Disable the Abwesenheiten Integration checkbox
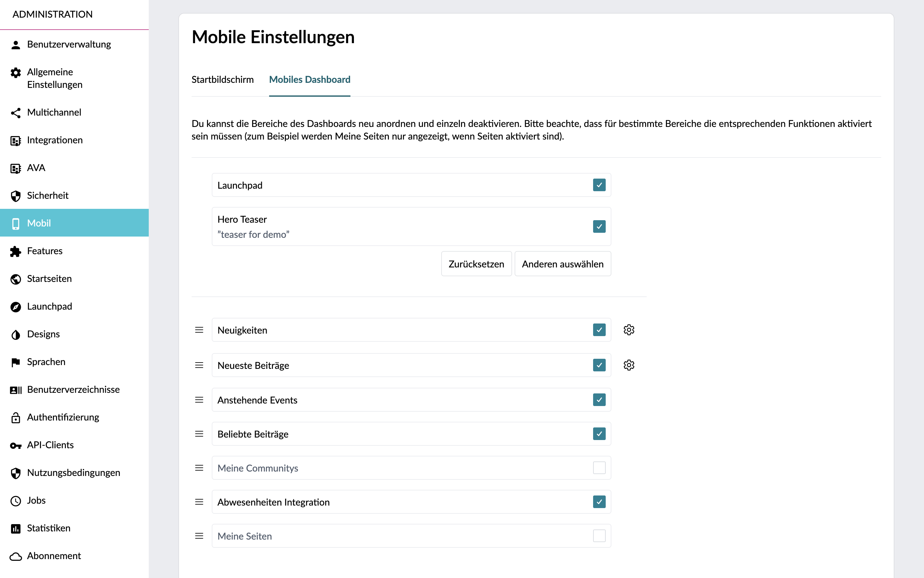Image resolution: width=924 pixels, height=578 pixels. click(599, 502)
